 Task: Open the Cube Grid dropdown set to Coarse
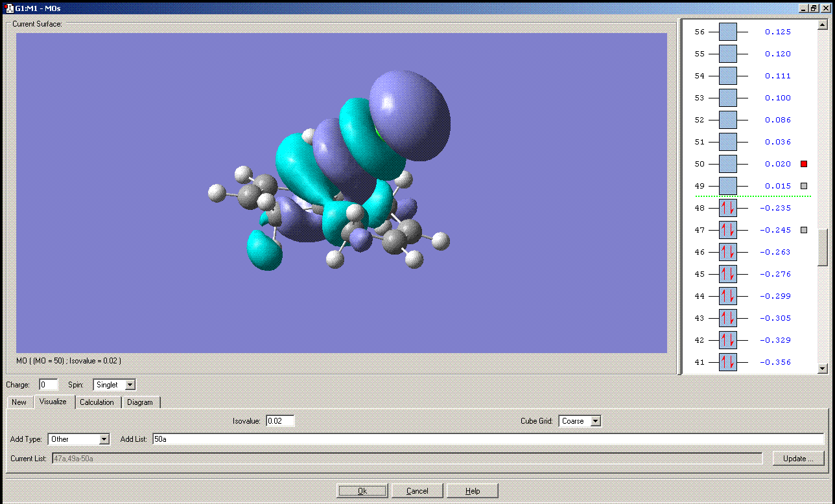pos(580,421)
